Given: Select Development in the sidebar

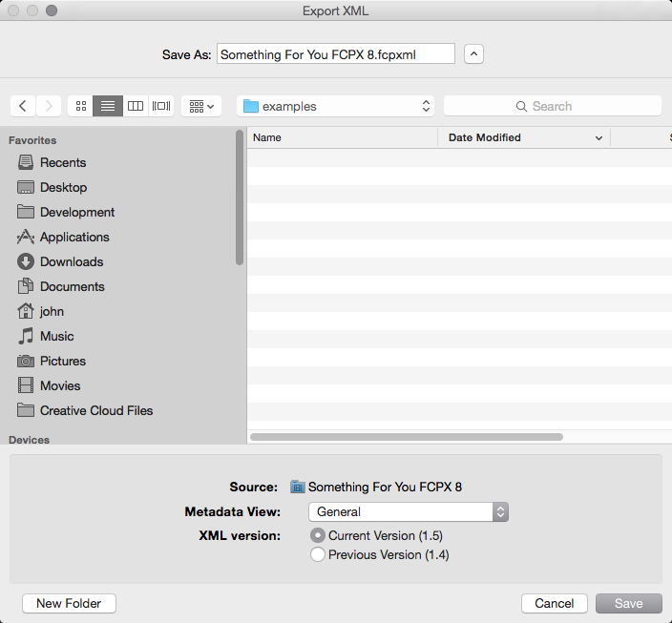Looking at the screenshot, I should tap(77, 212).
